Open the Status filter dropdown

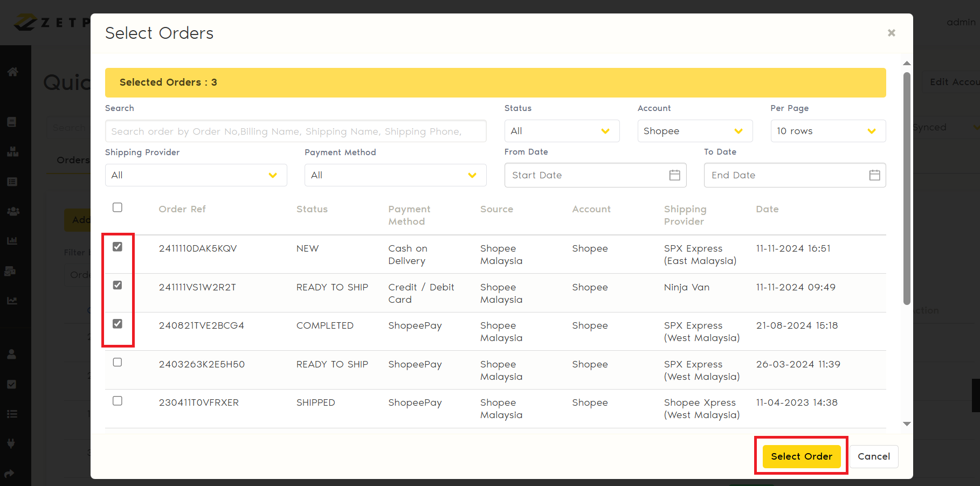point(561,131)
